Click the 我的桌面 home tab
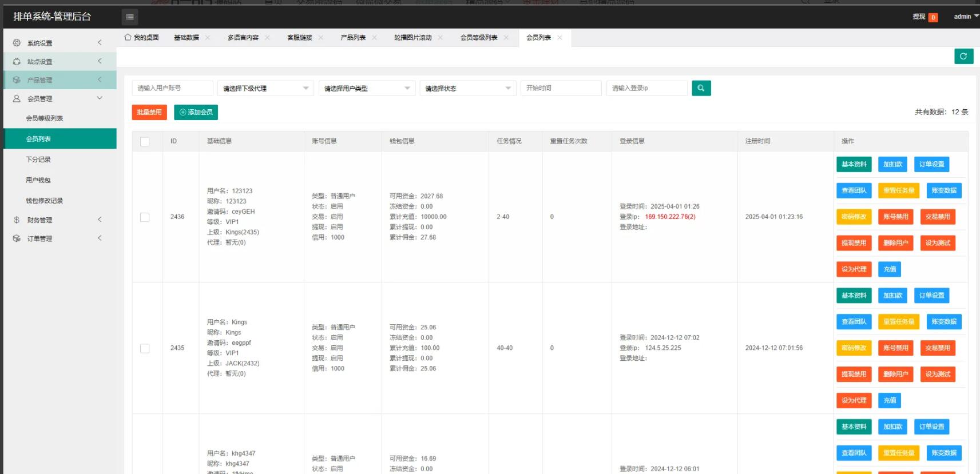This screenshot has width=980, height=474. (x=142, y=38)
